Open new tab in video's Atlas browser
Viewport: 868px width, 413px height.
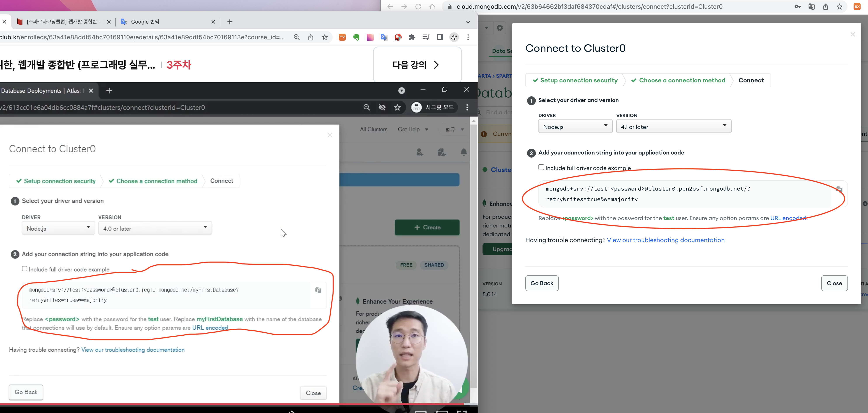pos(109,90)
